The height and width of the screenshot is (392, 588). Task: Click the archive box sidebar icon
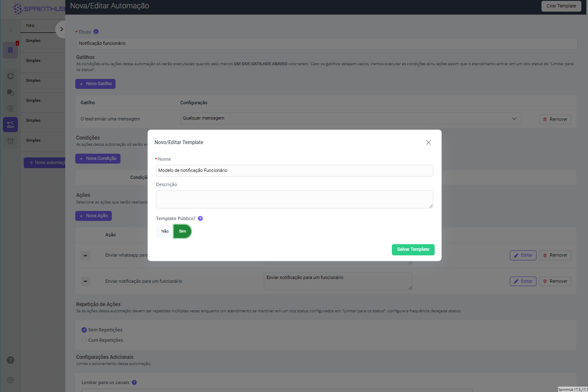[x=10, y=141]
